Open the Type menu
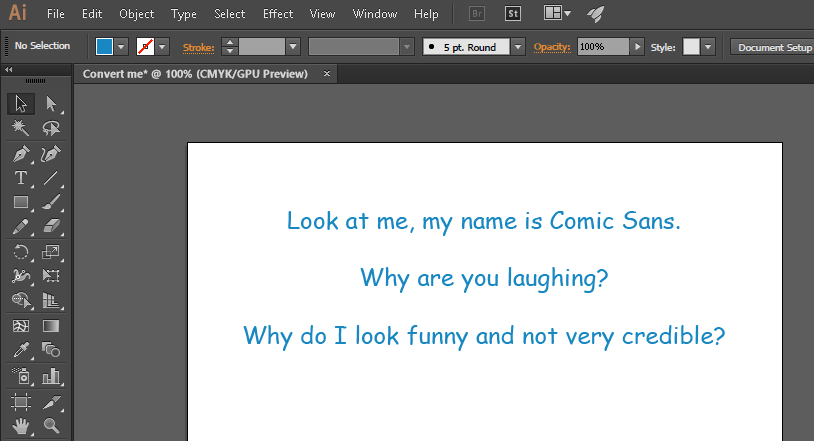 (x=184, y=14)
